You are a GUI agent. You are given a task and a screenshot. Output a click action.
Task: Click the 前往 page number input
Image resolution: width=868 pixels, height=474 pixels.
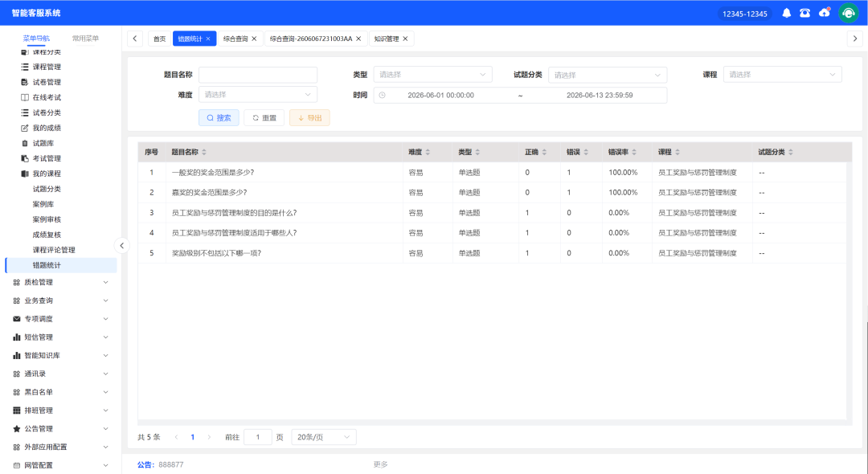tap(258, 437)
